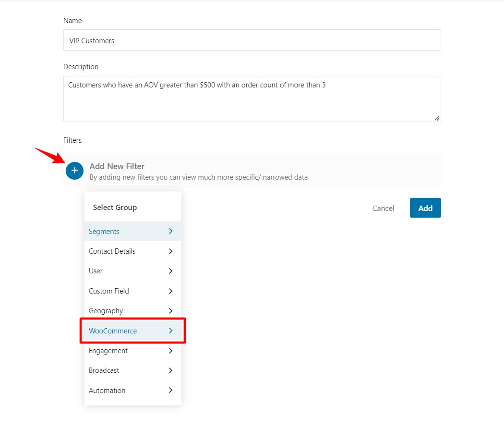Focus the Name field containing VIP Customers
The image size is (504, 430).
(252, 40)
